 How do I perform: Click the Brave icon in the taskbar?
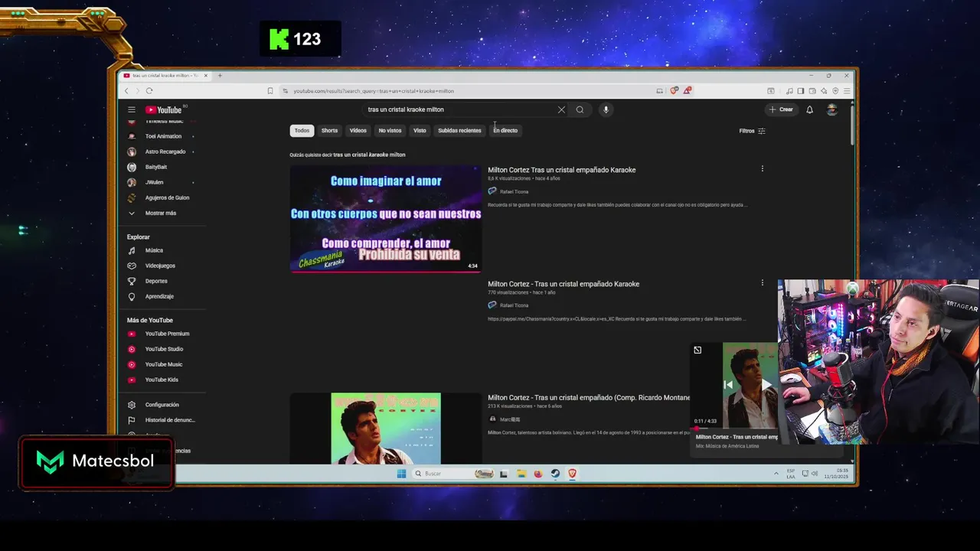click(x=572, y=474)
